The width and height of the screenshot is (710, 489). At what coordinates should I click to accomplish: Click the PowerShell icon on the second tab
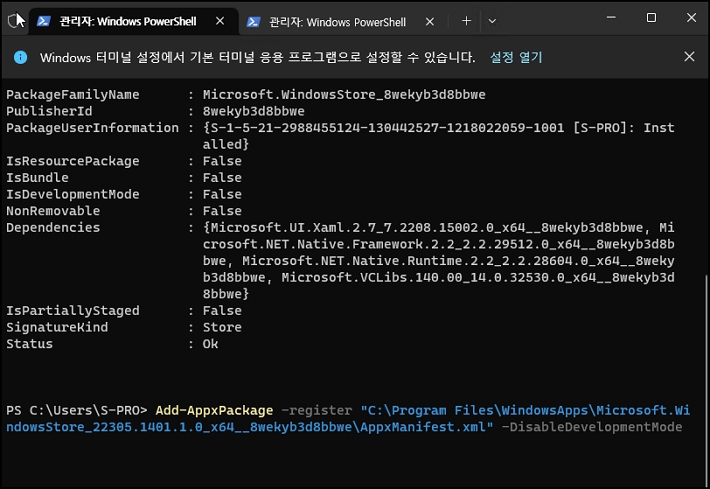(x=253, y=22)
